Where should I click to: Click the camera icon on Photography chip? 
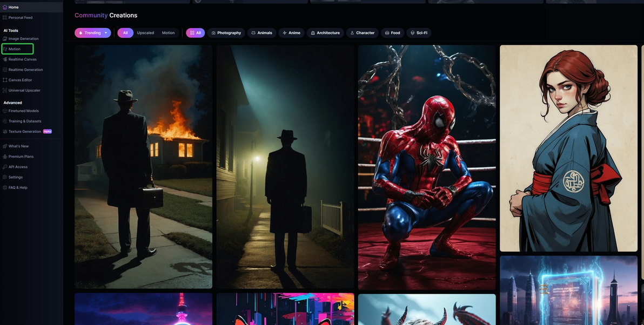[213, 33]
